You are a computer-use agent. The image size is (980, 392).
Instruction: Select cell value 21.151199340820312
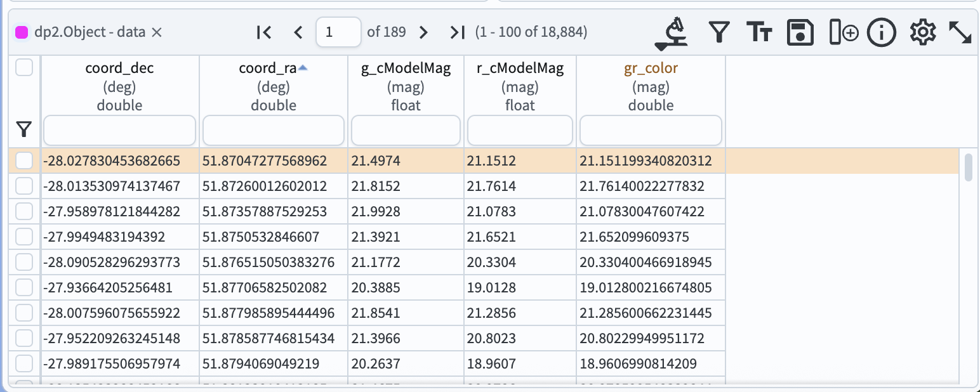pos(646,161)
